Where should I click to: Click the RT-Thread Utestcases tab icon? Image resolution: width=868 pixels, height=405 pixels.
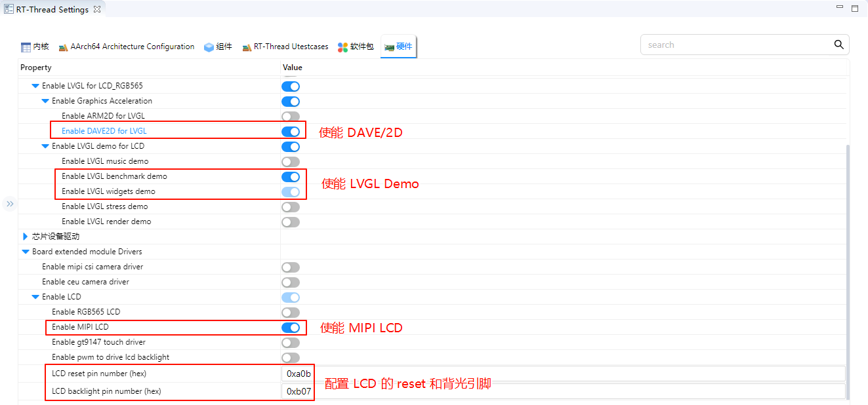point(247,47)
